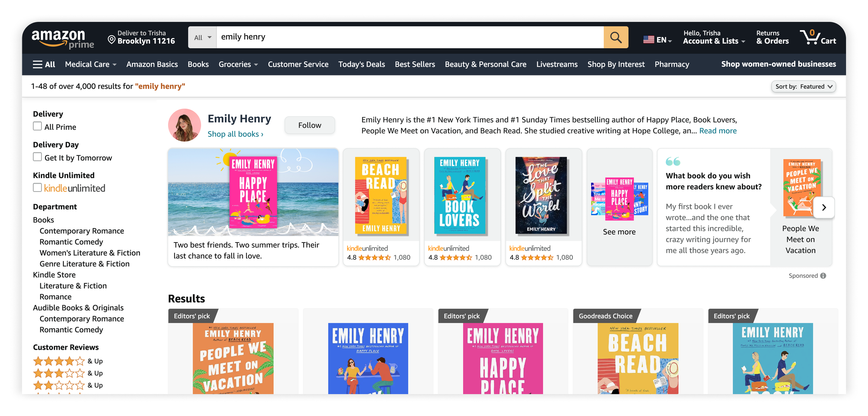The height and width of the screenshot is (416, 868).
Task: Click the Shop all books link
Action: pyautogui.click(x=235, y=134)
